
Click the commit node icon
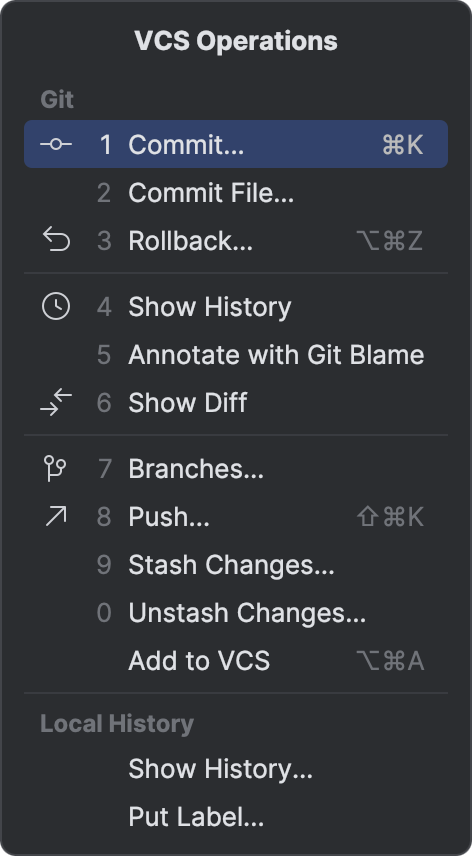click(x=56, y=144)
